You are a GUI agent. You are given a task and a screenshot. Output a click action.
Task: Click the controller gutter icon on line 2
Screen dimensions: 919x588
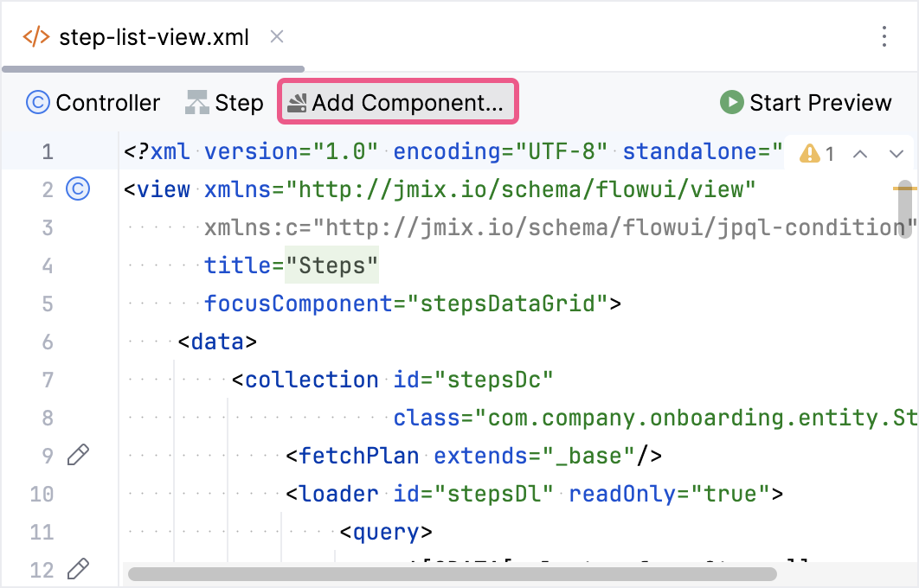coord(77,189)
